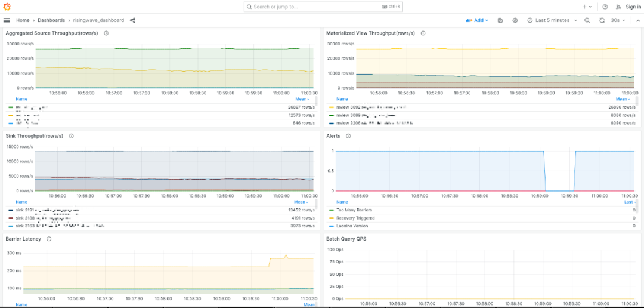
Task: Share the dashboard via share icon
Action: (x=132, y=20)
